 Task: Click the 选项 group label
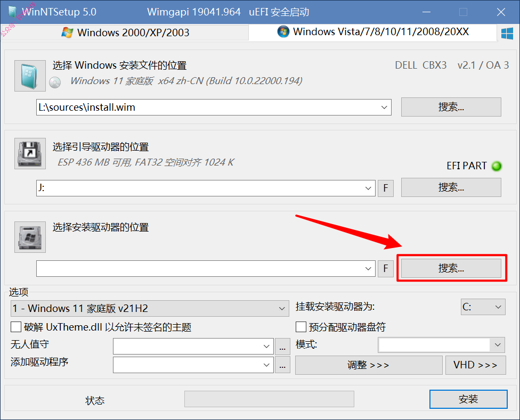point(19,292)
